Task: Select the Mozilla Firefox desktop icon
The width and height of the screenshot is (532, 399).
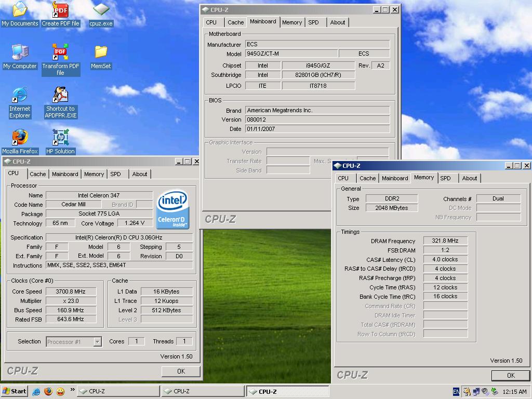Action: pos(20,142)
